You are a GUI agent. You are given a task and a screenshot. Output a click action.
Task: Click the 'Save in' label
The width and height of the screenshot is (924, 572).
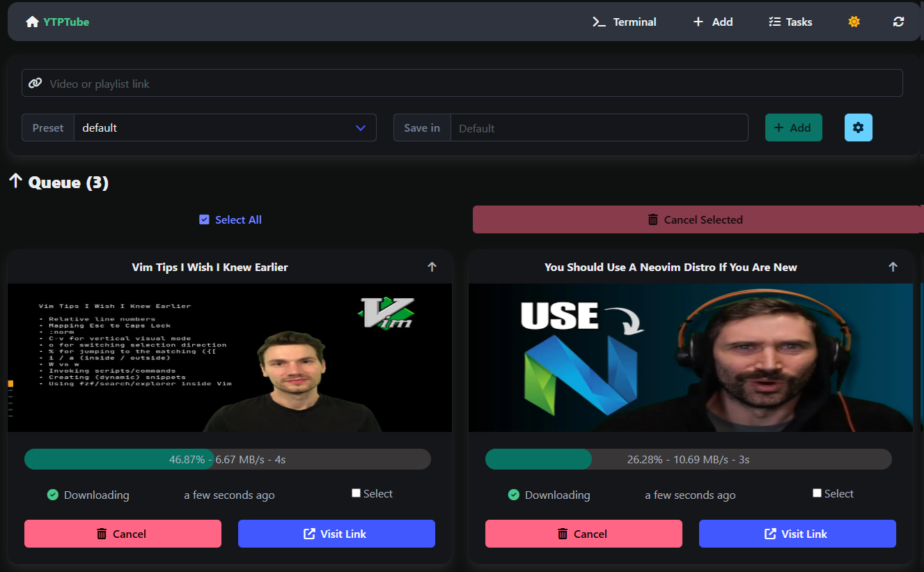click(422, 127)
